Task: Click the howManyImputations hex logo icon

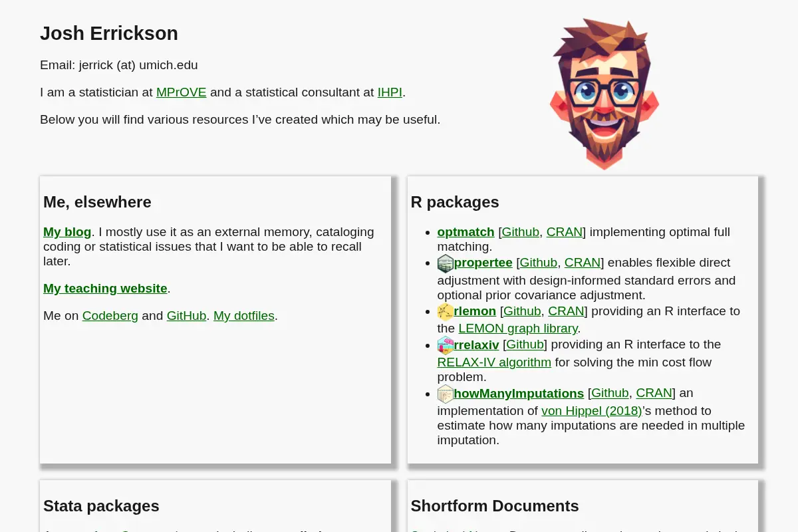Action: 446,394
